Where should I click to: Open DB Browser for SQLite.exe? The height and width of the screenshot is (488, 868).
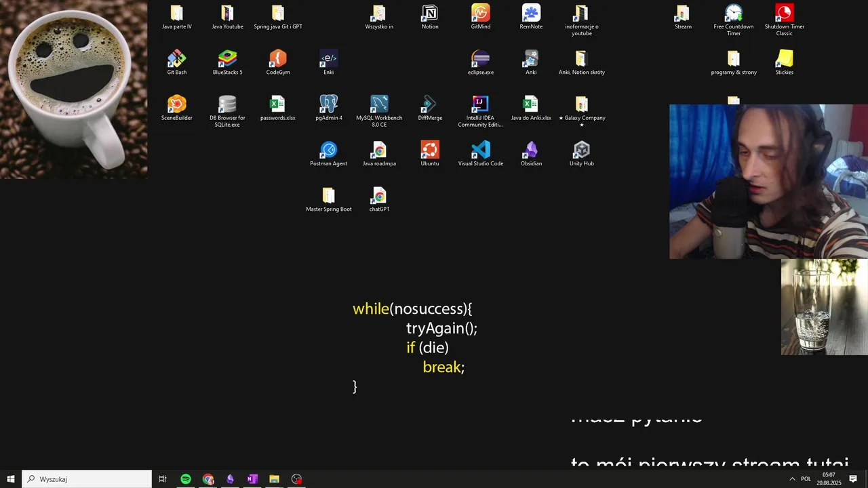[227, 111]
